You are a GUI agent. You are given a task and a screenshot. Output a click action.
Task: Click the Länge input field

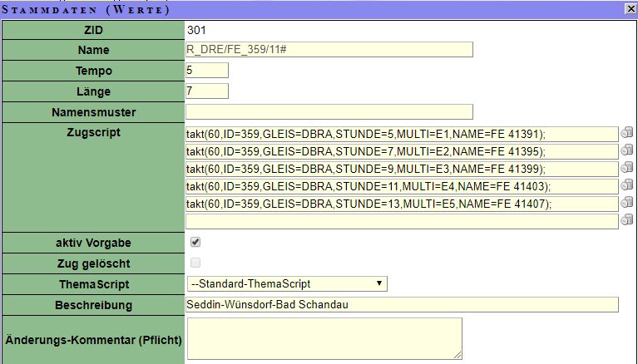pyautogui.click(x=206, y=91)
